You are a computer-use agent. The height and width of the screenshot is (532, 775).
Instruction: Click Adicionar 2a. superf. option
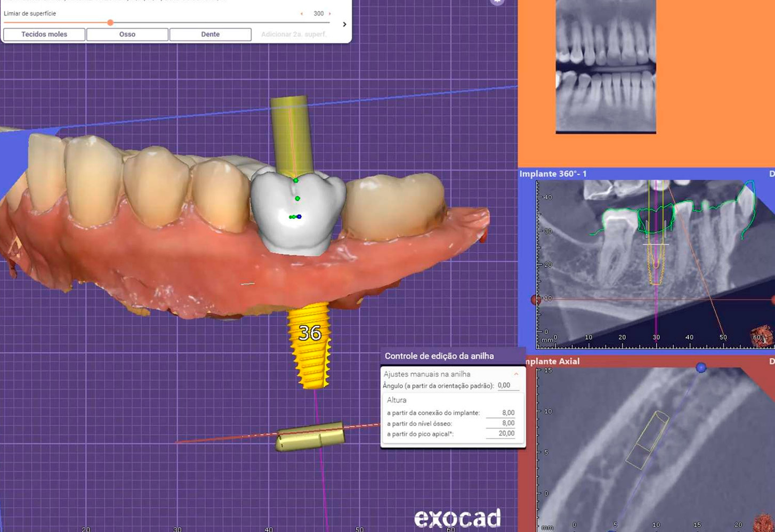294,34
